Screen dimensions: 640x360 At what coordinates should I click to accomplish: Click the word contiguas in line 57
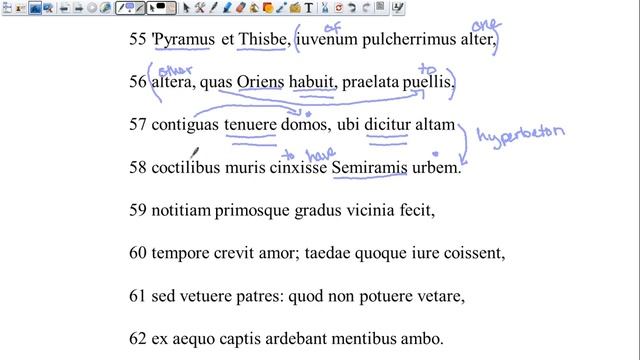[x=185, y=125]
